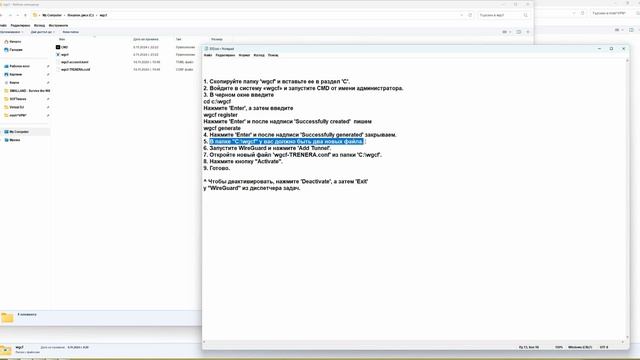Click the 'wgcf register' line in Notepad
The height and width of the screenshot is (360, 640).
[x=220, y=115]
